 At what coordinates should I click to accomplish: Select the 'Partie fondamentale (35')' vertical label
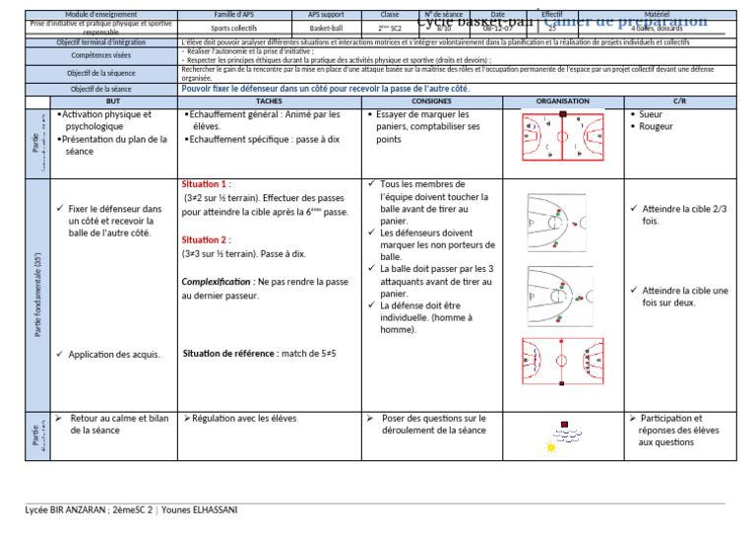click(x=38, y=295)
